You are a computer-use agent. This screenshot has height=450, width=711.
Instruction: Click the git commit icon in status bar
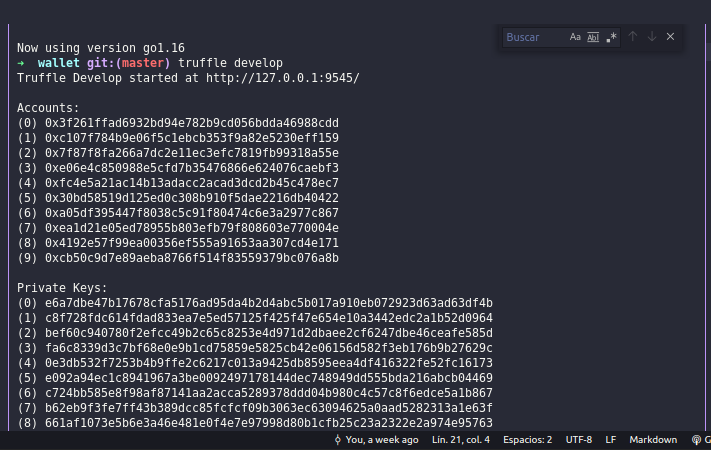[337, 440]
